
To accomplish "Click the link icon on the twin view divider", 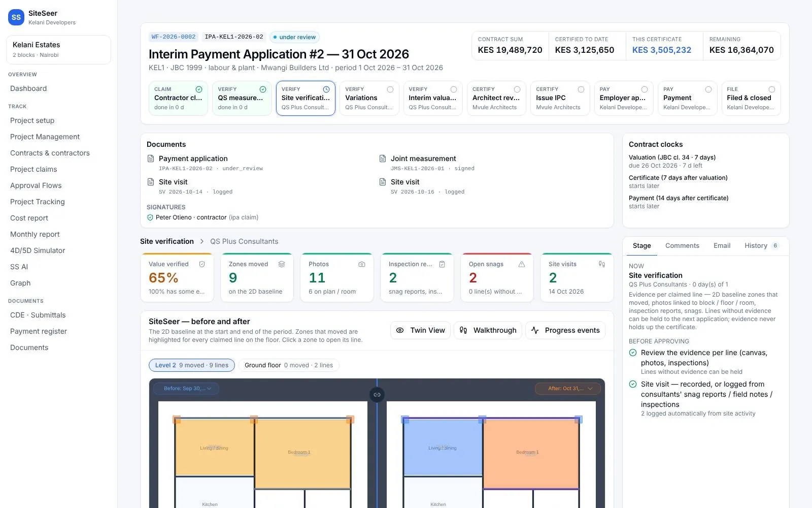I will [x=377, y=395].
